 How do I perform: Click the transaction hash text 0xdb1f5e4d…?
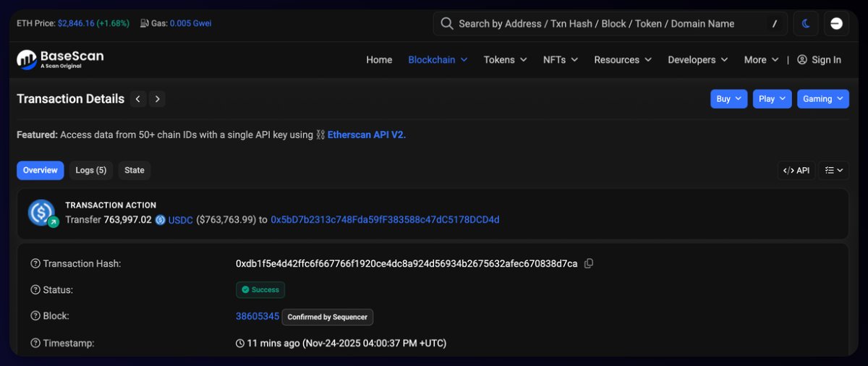407,264
